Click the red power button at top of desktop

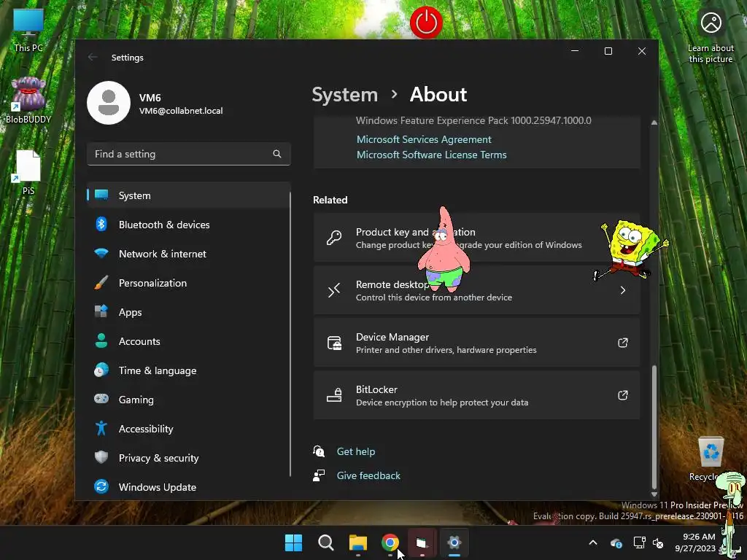426,22
